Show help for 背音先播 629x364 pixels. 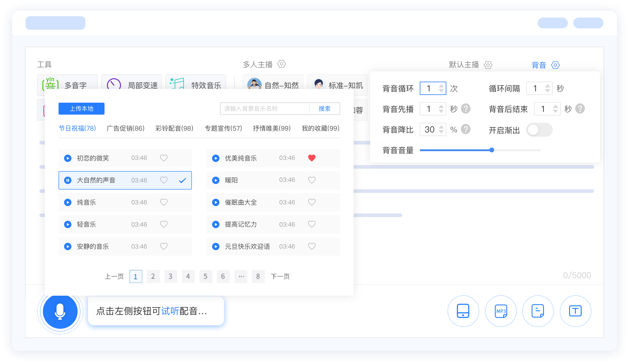coord(466,109)
